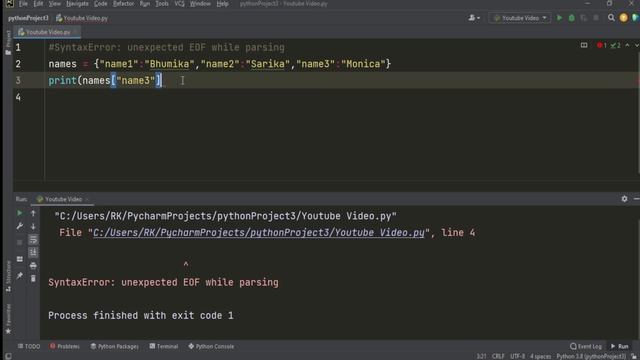Open the View menu
Screen dimensions: 640x360
point(55,4)
